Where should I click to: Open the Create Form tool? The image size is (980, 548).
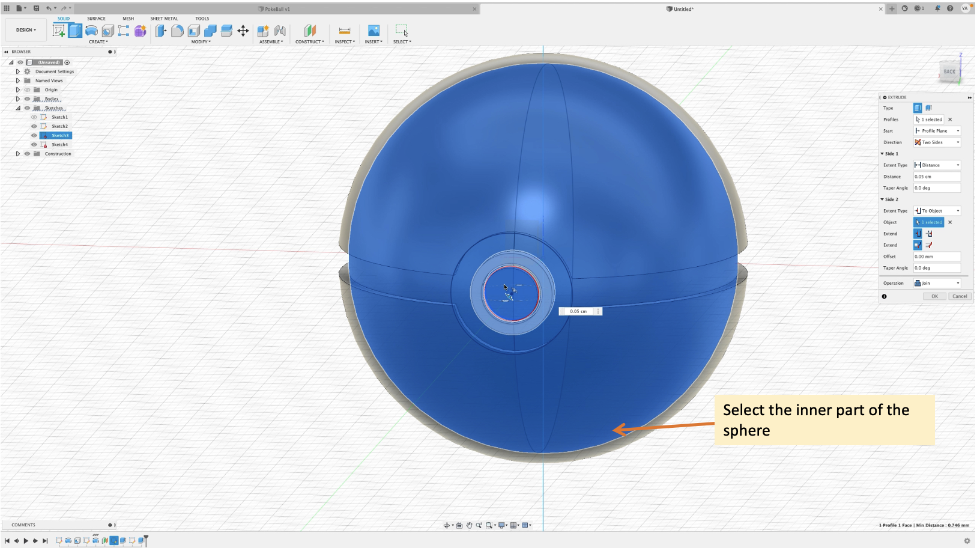pyautogui.click(x=140, y=31)
